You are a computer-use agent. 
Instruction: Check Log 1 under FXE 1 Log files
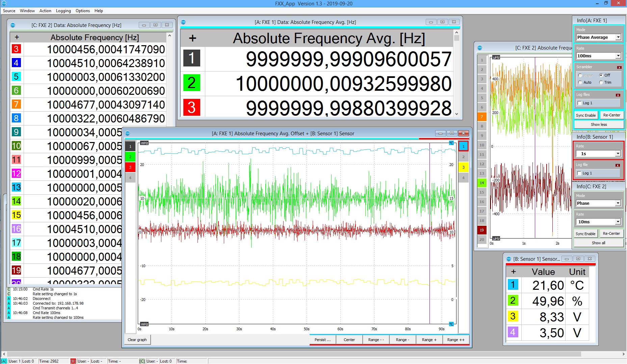pyautogui.click(x=580, y=103)
